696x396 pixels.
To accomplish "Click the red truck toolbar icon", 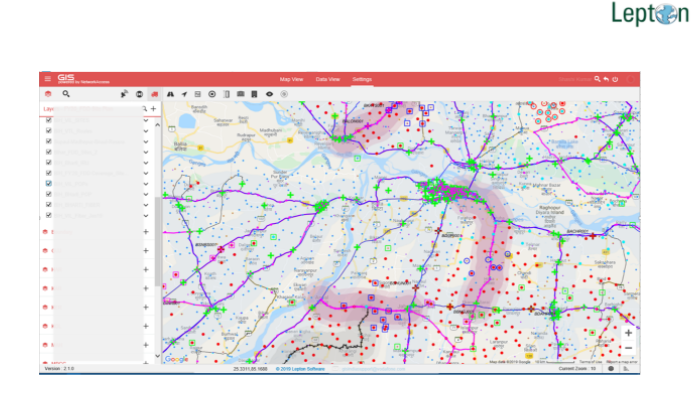I will 154,94.
